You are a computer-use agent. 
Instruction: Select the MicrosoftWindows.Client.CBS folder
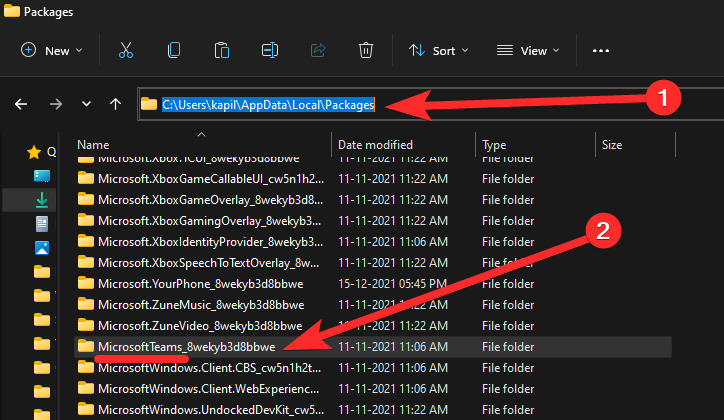[209, 368]
